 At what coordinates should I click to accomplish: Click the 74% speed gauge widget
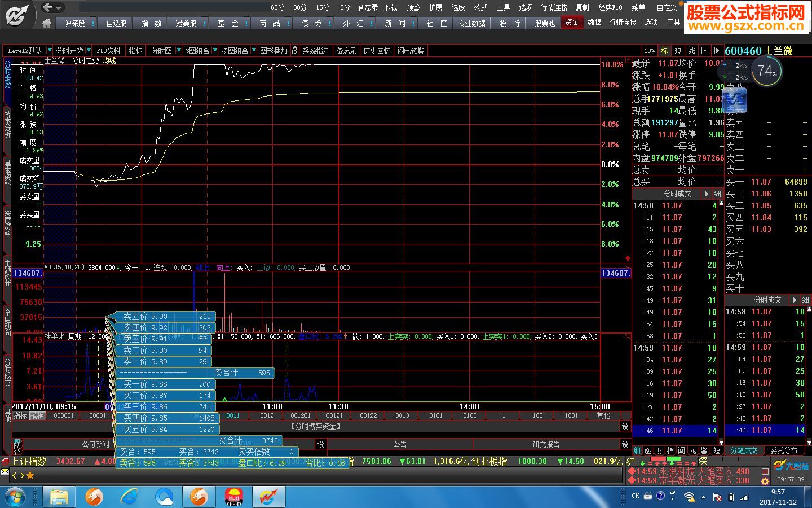tap(767, 72)
